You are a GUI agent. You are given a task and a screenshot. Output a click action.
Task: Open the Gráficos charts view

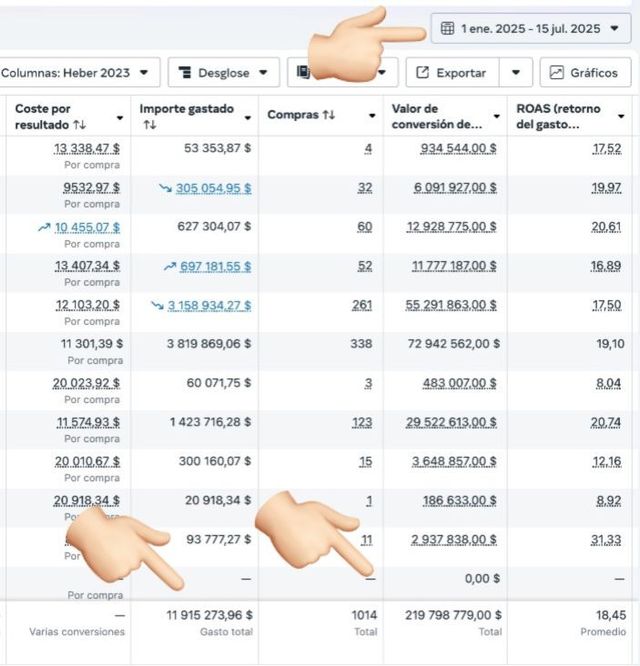pyautogui.click(x=585, y=73)
